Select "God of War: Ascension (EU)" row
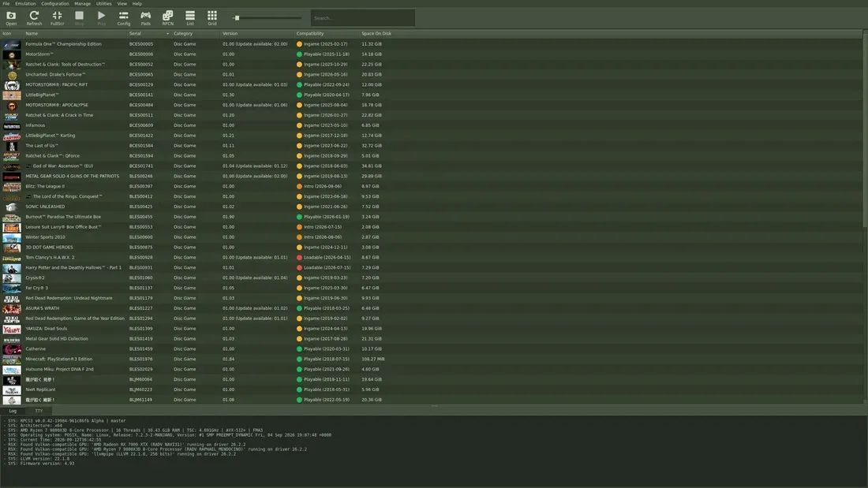The width and height of the screenshot is (868, 488). coord(432,166)
